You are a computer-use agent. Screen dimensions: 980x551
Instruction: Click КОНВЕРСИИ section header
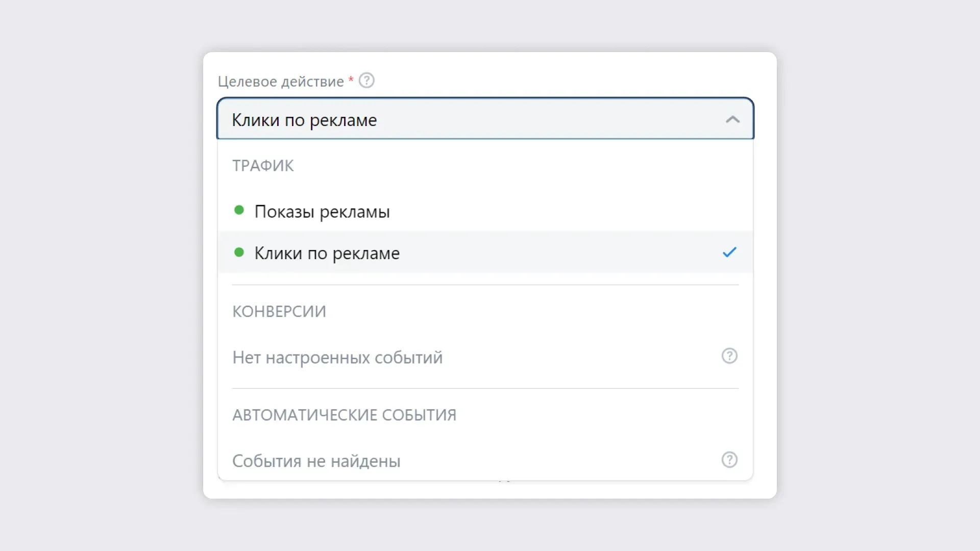point(279,312)
